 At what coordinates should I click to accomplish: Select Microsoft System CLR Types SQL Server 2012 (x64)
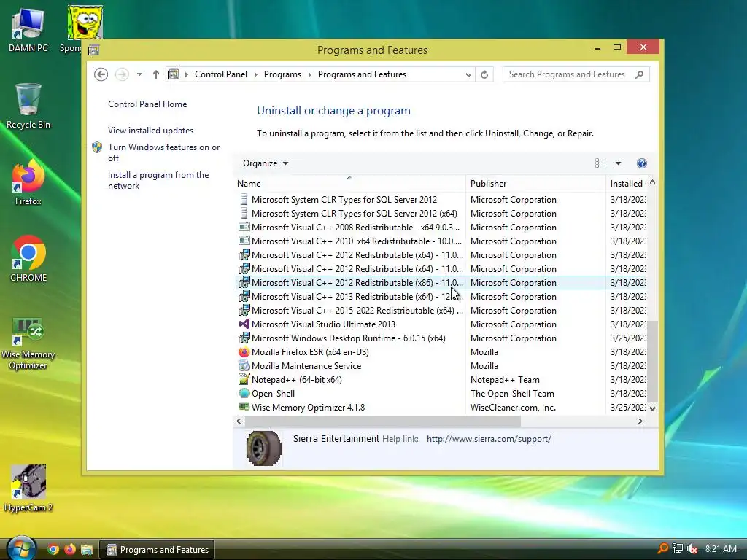[x=441, y=214]
